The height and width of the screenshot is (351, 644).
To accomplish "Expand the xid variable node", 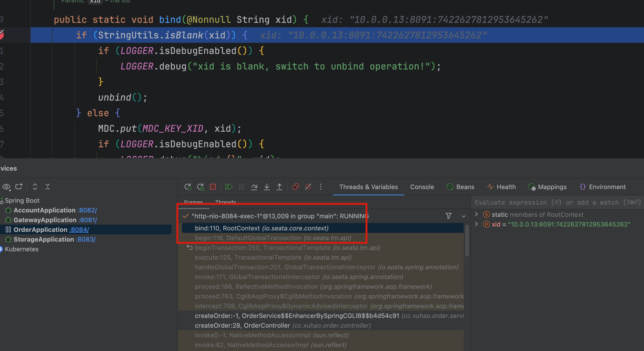I will point(477,224).
